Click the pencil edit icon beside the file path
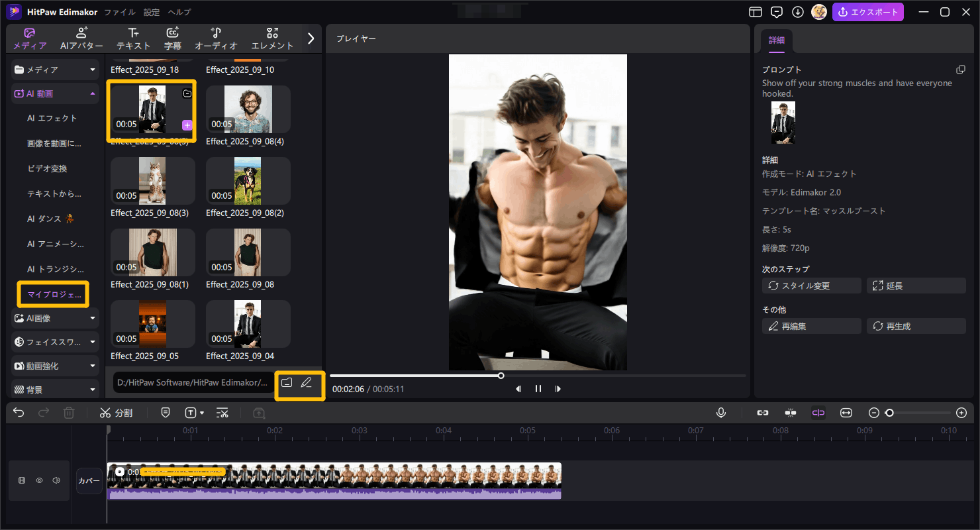This screenshot has width=980, height=530. click(x=306, y=382)
